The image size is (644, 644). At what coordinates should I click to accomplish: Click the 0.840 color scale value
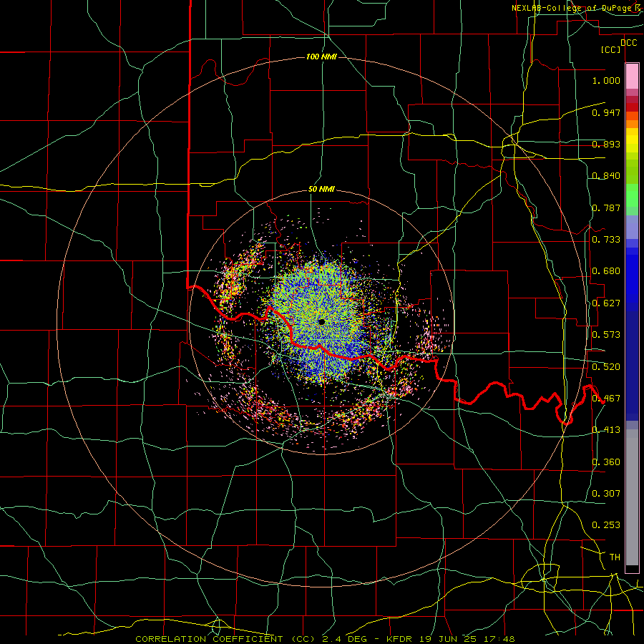pyautogui.click(x=606, y=176)
